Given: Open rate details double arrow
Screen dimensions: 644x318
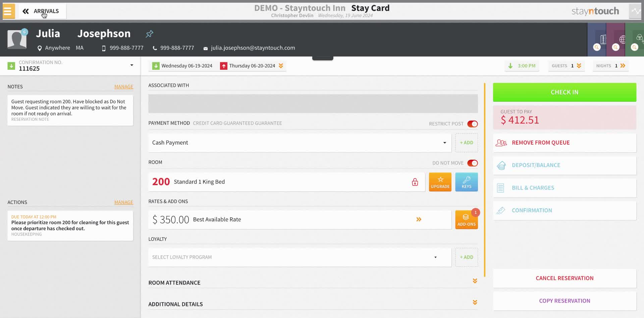Looking at the screenshot, I should [x=419, y=219].
